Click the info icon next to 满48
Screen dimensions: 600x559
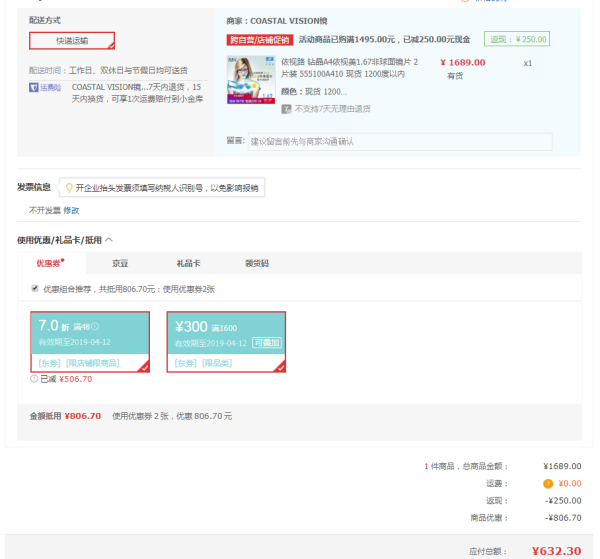(95, 326)
